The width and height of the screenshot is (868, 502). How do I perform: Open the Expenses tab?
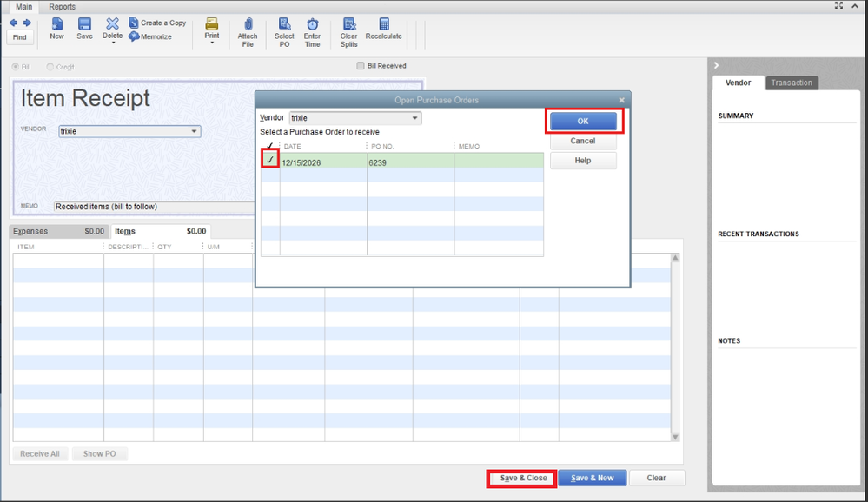[x=59, y=231]
